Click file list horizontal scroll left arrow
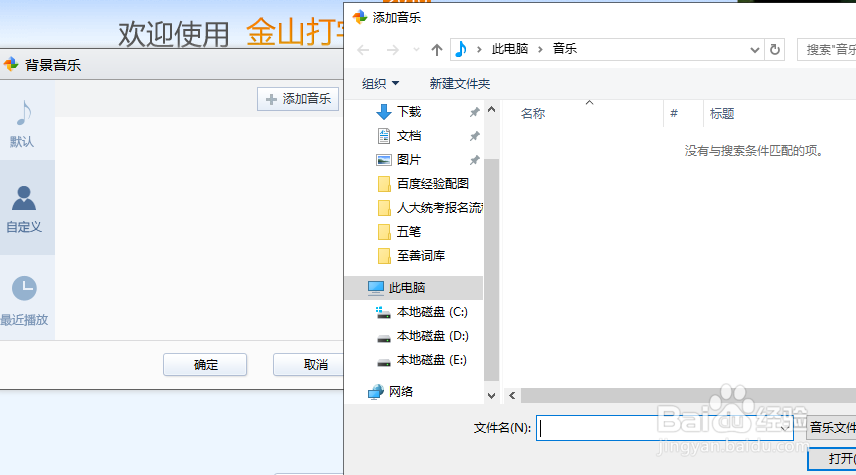This screenshot has height=475, width=856. tap(512, 395)
